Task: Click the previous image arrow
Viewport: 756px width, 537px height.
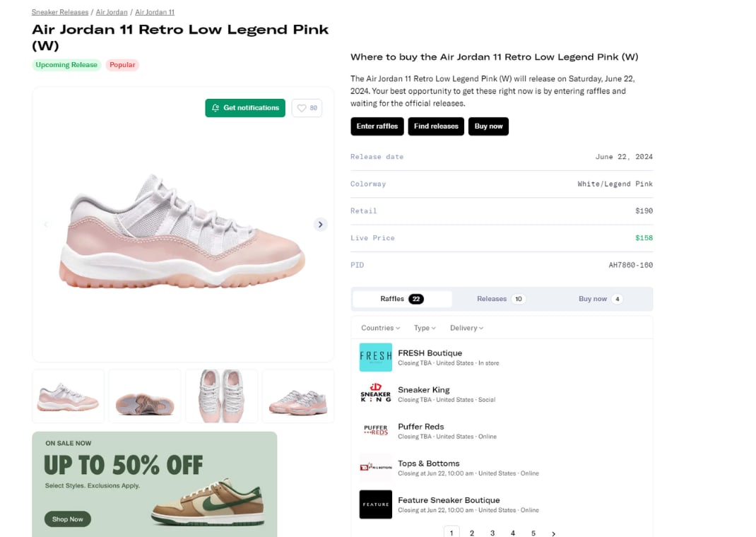Action: pos(47,225)
